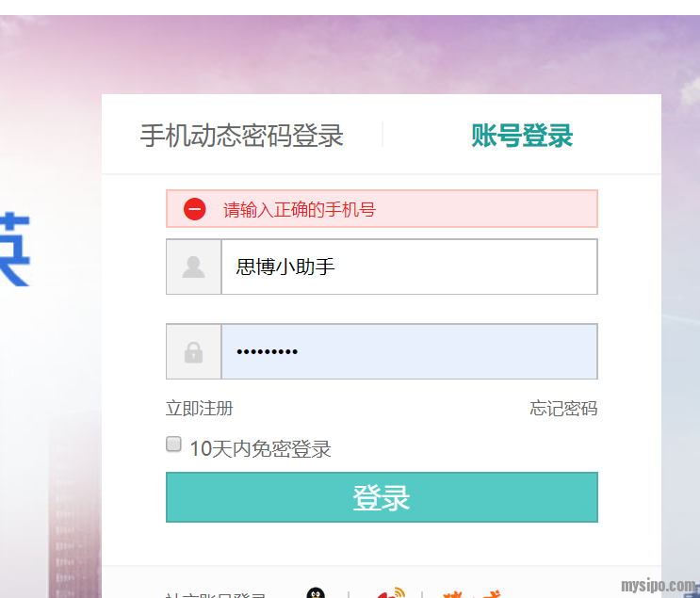This screenshot has width=700, height=598.
Task: Tick the 10天内免密登录 checkbox
Action: 173,444
